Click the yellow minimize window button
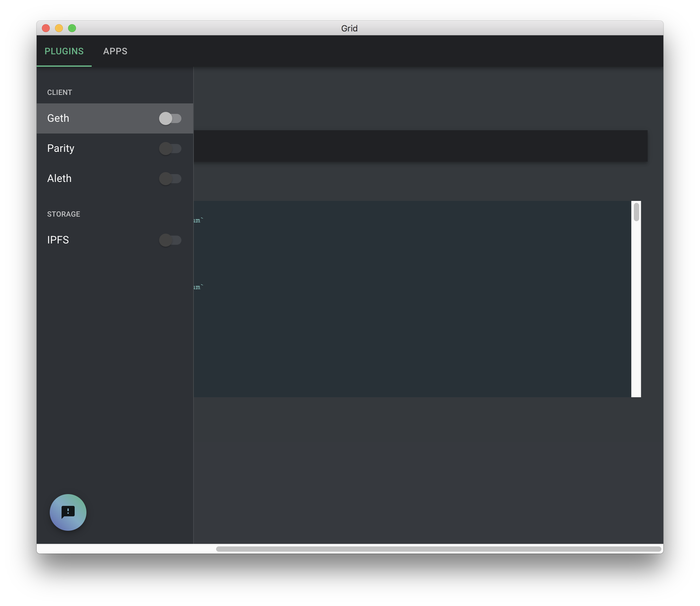The image size is (700, 606). [x=59, y=28]
